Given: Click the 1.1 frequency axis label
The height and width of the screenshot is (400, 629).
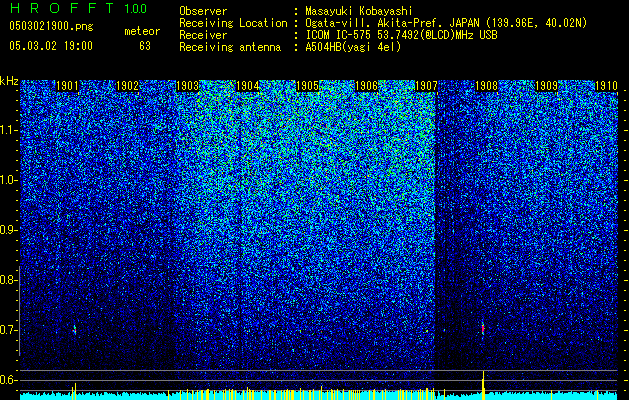Looking at the screenshot, I should 7,130.
